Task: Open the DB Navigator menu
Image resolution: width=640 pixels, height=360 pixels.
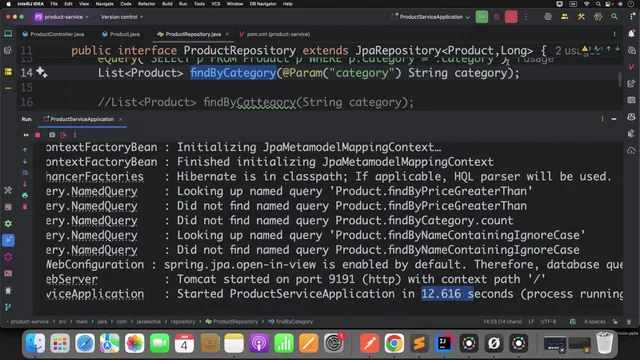Action: coord(263,4)
